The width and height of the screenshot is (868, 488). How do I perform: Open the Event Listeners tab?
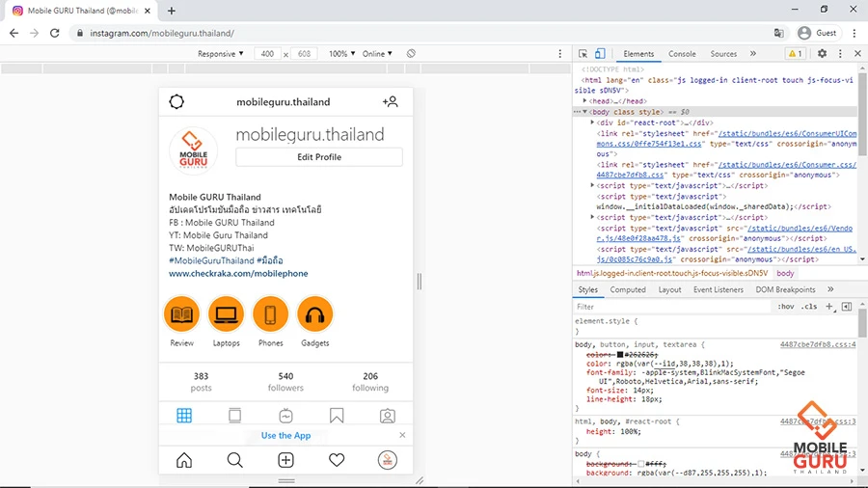coord(718,289)
